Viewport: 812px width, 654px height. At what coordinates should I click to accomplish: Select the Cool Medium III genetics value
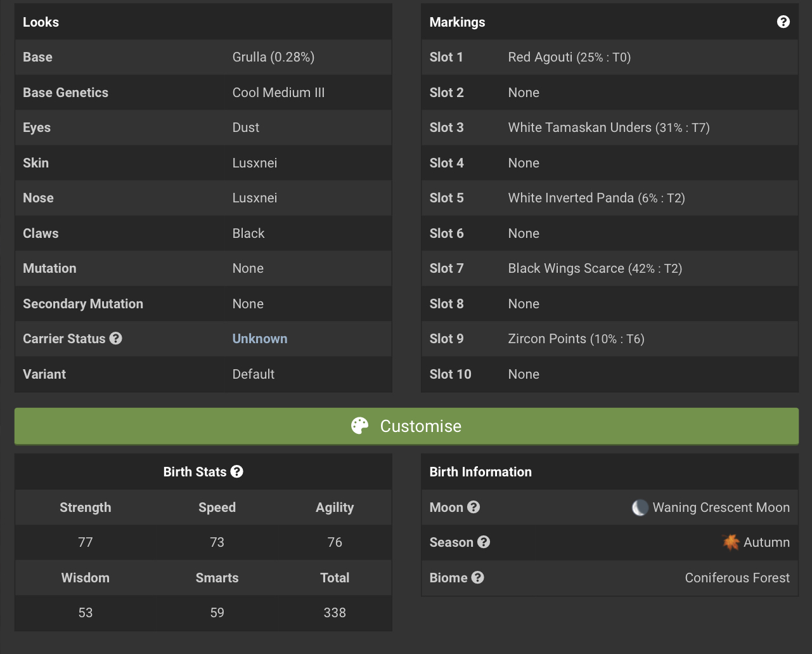pyautogui.click(x=278, y=93)
